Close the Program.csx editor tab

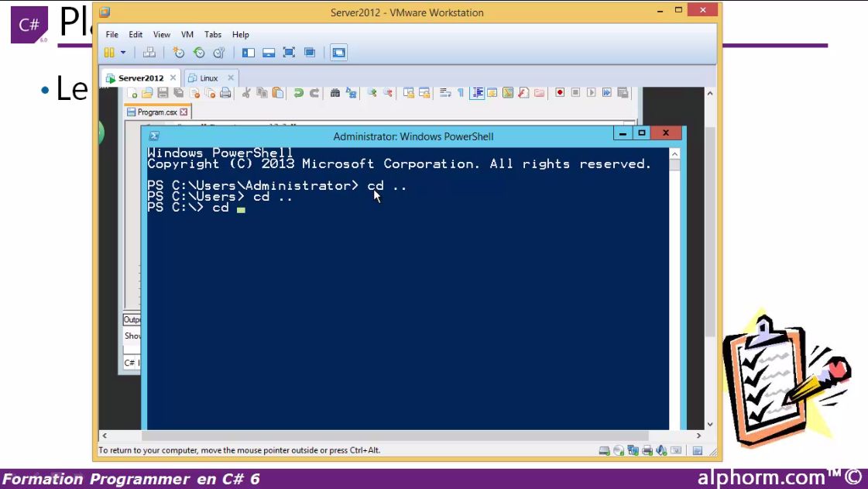pos(184,112)
